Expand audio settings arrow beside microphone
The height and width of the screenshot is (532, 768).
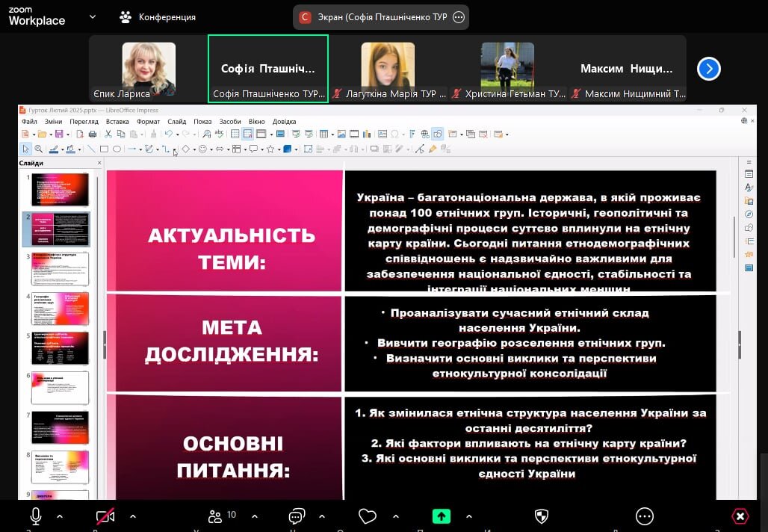60,516
